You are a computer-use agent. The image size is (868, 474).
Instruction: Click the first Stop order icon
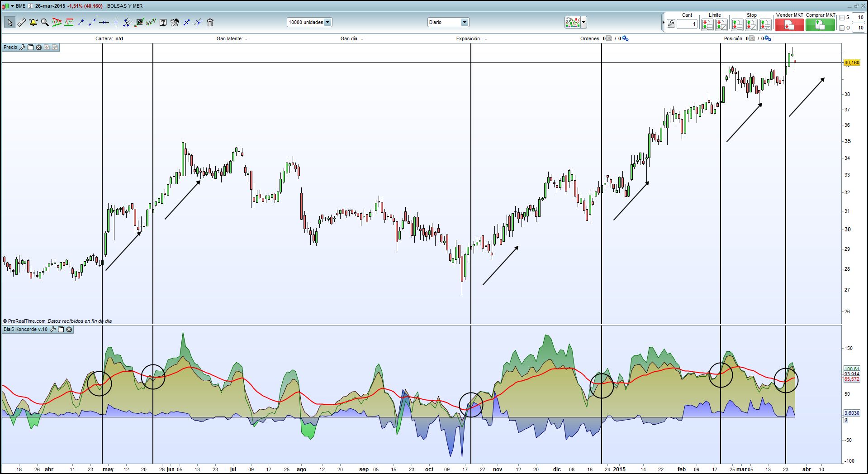click(x=737, y=25)
